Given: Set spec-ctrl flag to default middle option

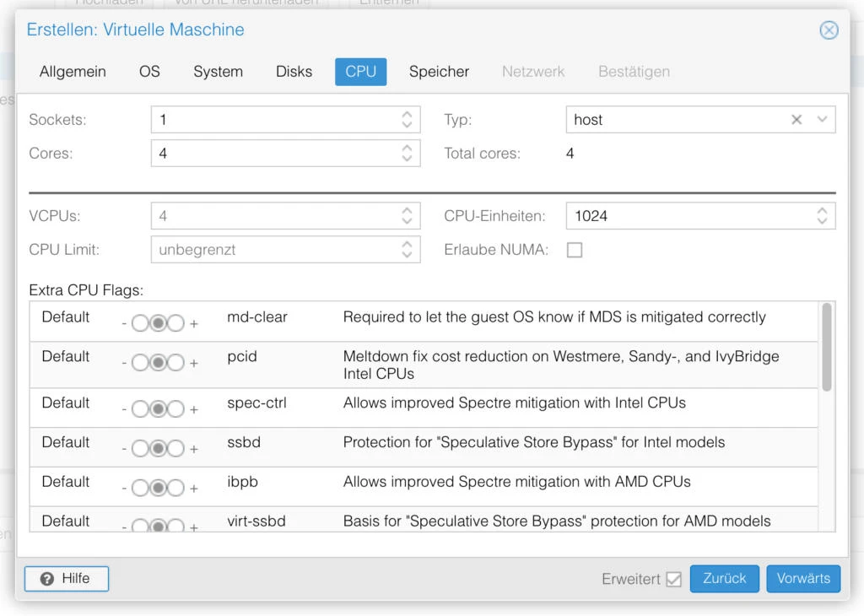Looking at the screenshot, I should pos(158,409).
